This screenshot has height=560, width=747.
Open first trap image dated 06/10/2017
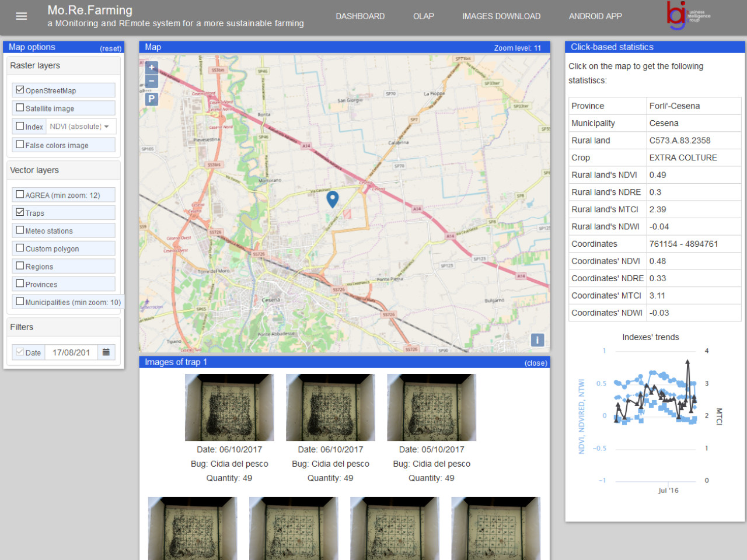coord(229,408)
